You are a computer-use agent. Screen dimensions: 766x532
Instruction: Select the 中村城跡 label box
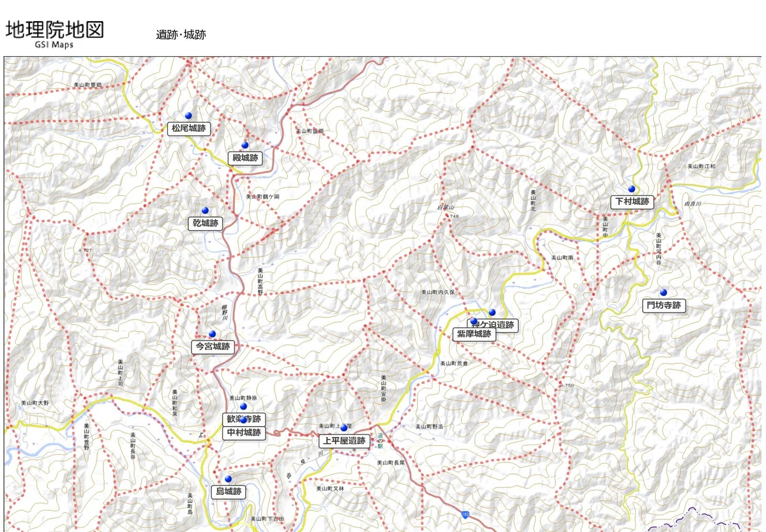click(244, 432)
